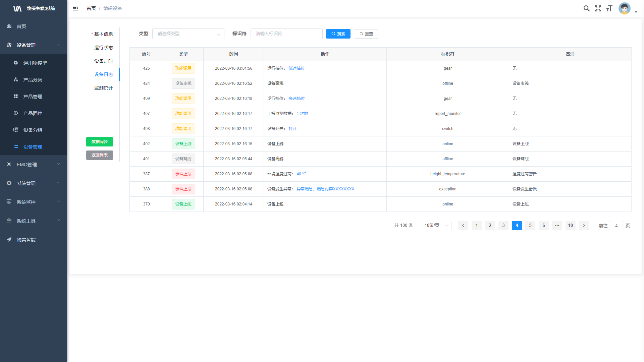This screenshot has height=362, width=644.
Task: Click the green 数据同步 button
Action: [99, 142]
